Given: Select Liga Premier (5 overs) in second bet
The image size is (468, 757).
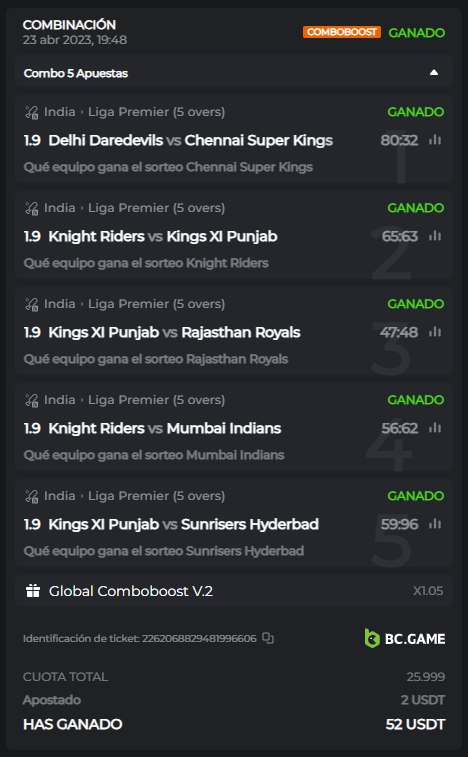Looking at the screenshot, I should (x=156, y=208).
